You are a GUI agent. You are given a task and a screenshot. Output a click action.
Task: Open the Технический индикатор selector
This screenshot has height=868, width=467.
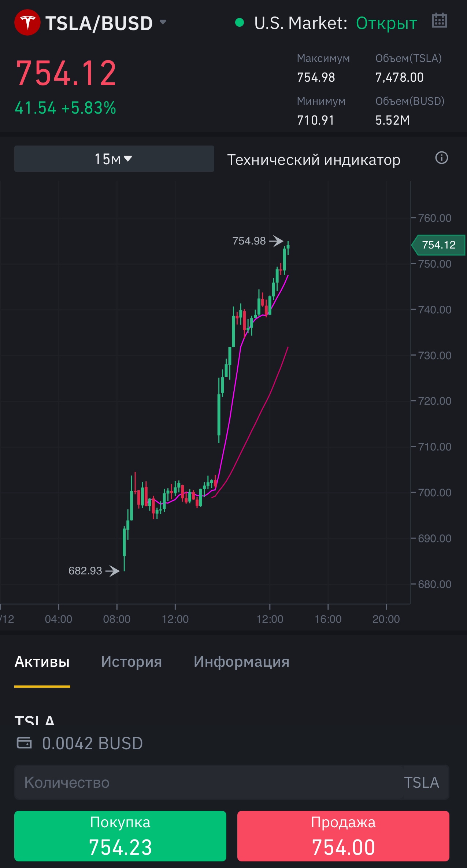pyautogui.click(x=314, y=160)
